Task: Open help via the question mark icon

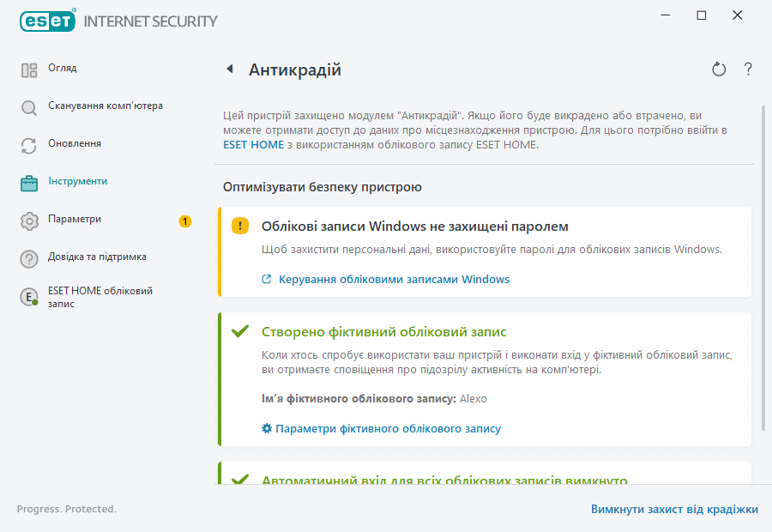Action: click(x=748, y=70)
